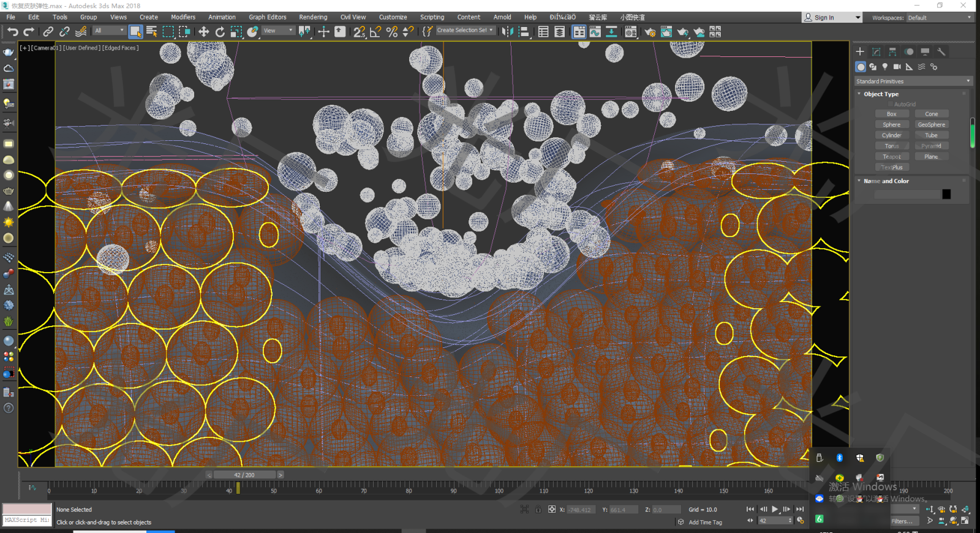The image size is (980, 533).
Task: Choose the Bind to Space Warp tool
Action: (80, 31)
